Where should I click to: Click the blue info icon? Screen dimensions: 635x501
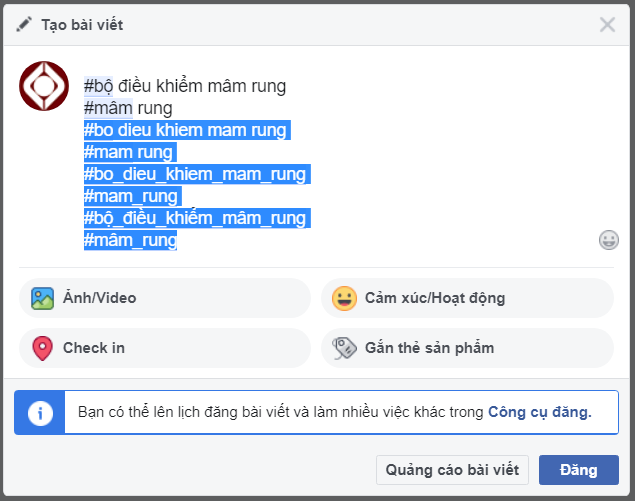pyautogui.click(x=40, y=412)
